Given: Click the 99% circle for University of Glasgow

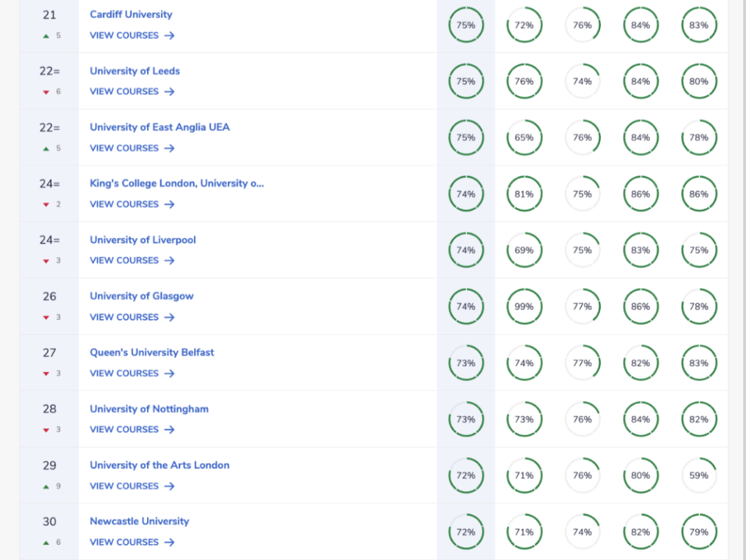Looking at the screenshot, I should 524,307.
